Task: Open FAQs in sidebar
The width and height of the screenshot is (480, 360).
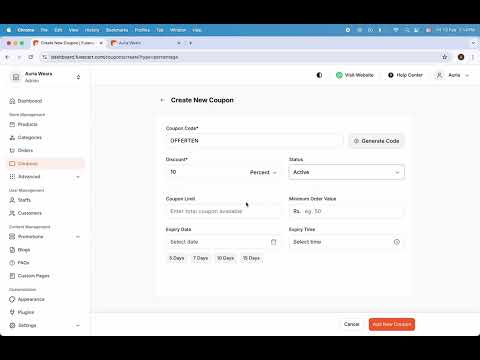Action: [19, 263]
